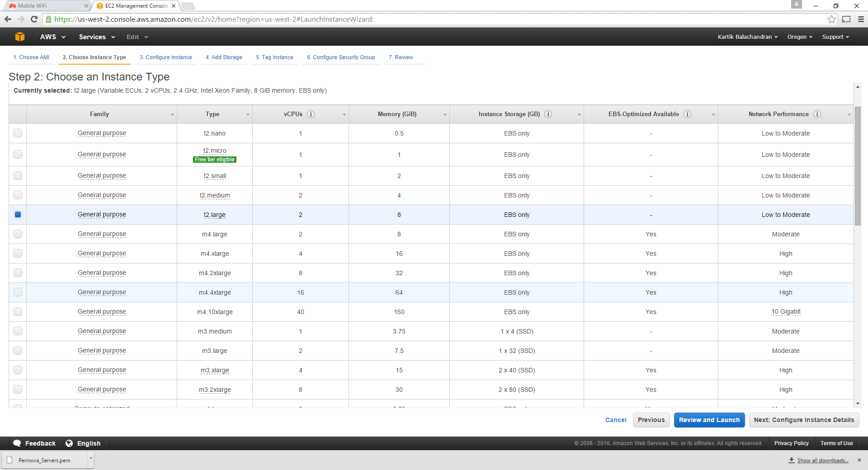
Task: Open the AWS menu
Action: click(53, 37)
